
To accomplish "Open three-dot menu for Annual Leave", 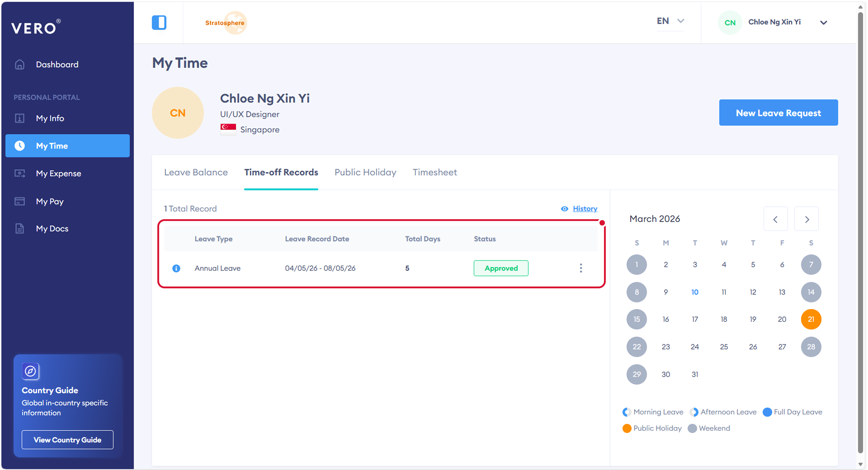I will (580, 268).
